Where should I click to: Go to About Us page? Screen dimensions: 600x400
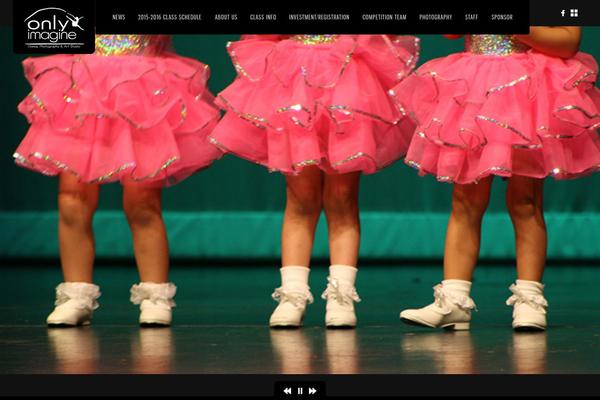(226, 17)
